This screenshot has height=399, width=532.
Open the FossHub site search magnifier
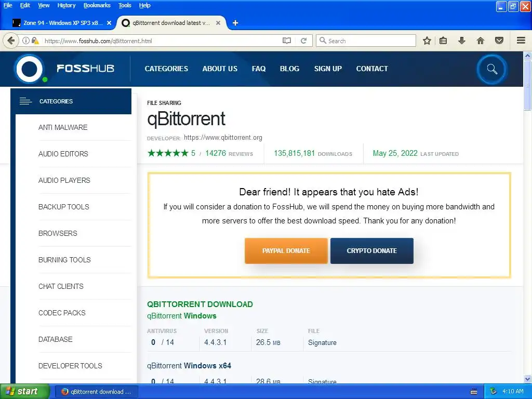(x=492, y=69)
